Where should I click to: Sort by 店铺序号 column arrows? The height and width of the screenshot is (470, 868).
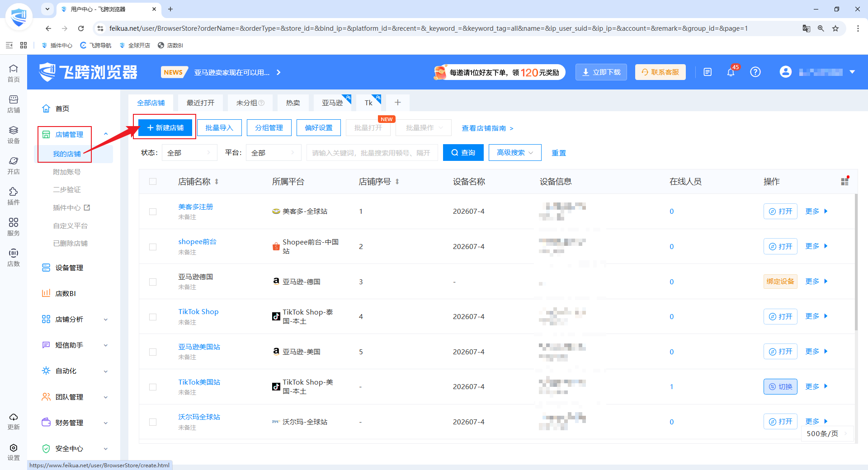(x=397, y=182)
